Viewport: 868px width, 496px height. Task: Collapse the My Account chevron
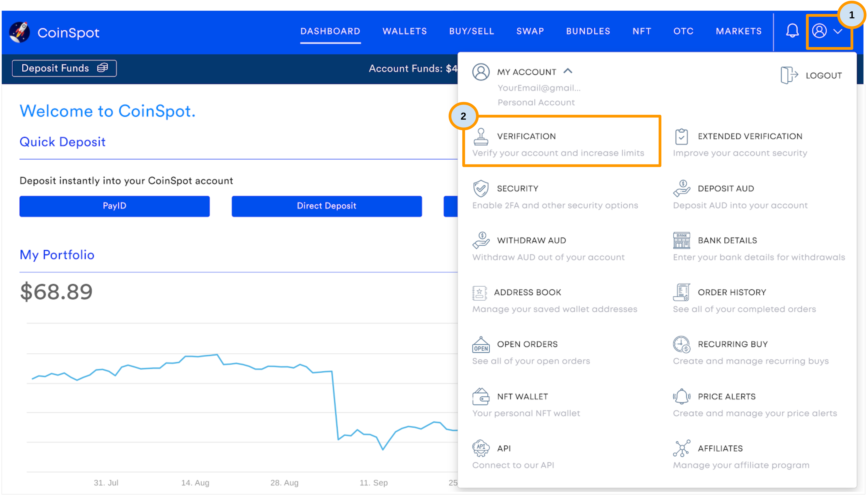coord(567,71)
